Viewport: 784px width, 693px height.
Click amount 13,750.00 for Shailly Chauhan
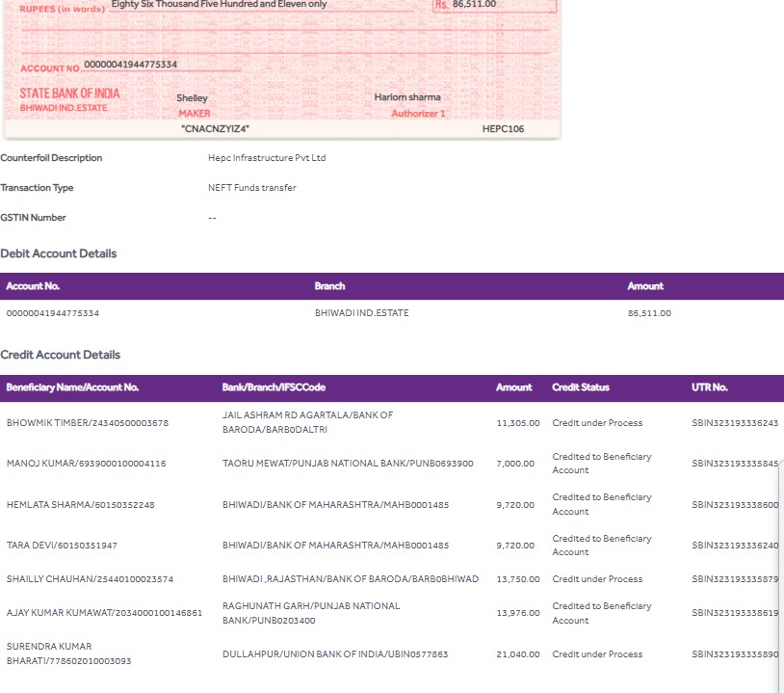pos(518,579)
